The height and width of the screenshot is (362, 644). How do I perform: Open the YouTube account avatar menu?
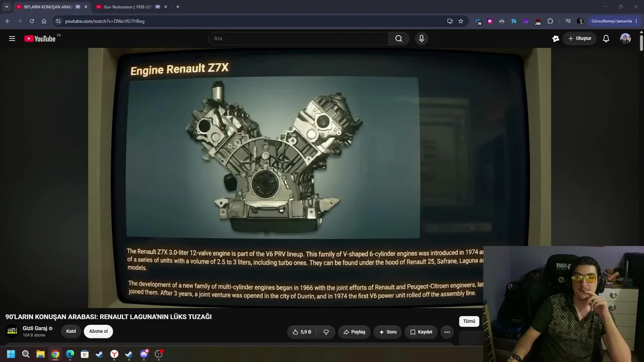[x=625, y=39]
